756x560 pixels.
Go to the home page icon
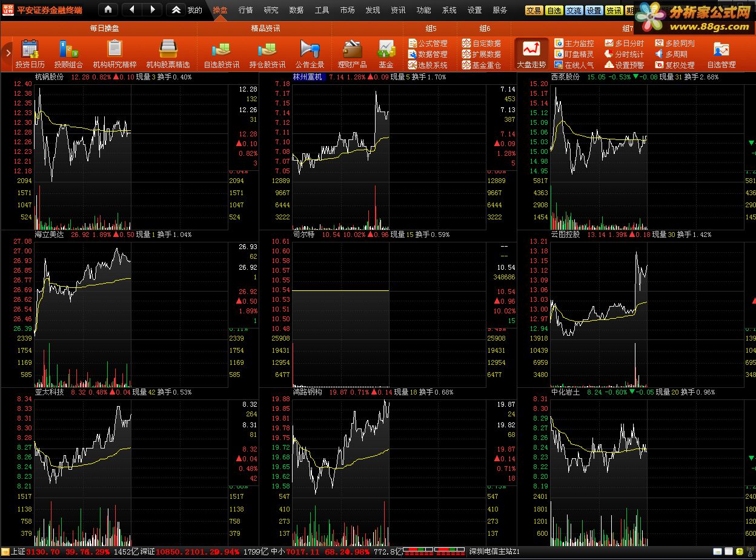click(108, 10)
